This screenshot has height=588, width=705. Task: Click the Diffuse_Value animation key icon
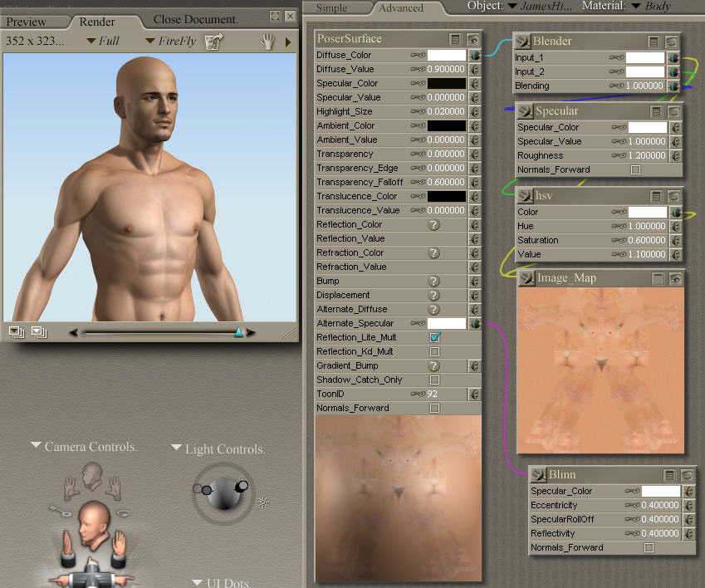coord(417,70)
